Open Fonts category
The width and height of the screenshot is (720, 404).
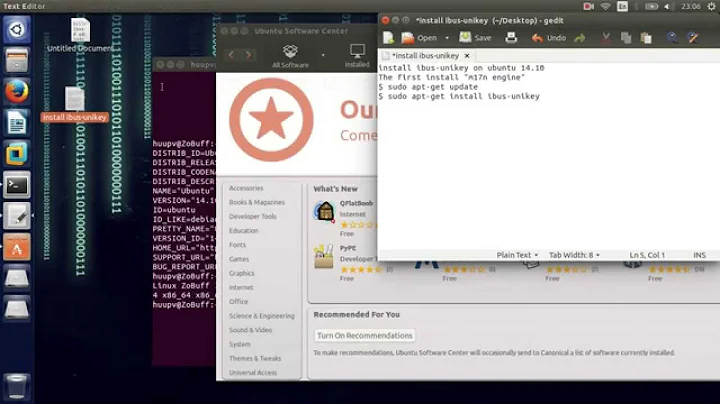pyautogui.click(x=237, y=245)
